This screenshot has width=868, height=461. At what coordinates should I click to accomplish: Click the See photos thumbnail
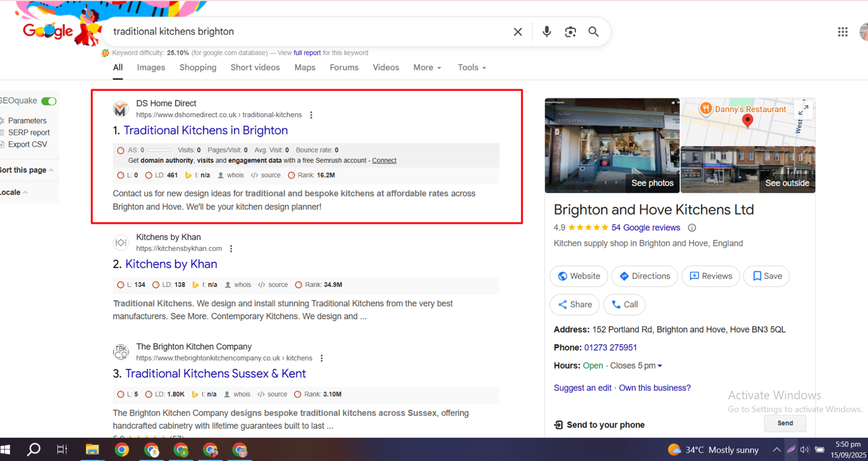coord(612,145)
